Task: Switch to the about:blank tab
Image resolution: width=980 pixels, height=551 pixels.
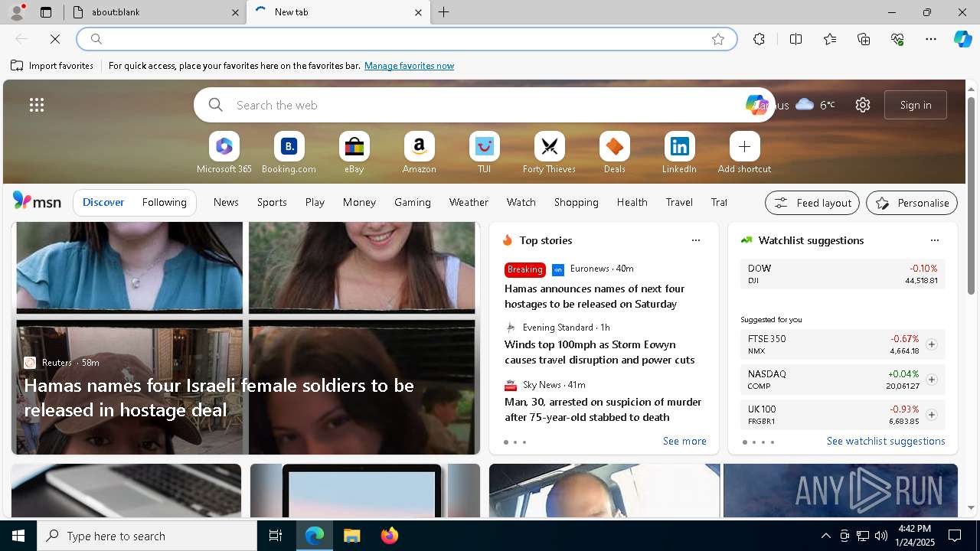Action: tap(155, 12)
